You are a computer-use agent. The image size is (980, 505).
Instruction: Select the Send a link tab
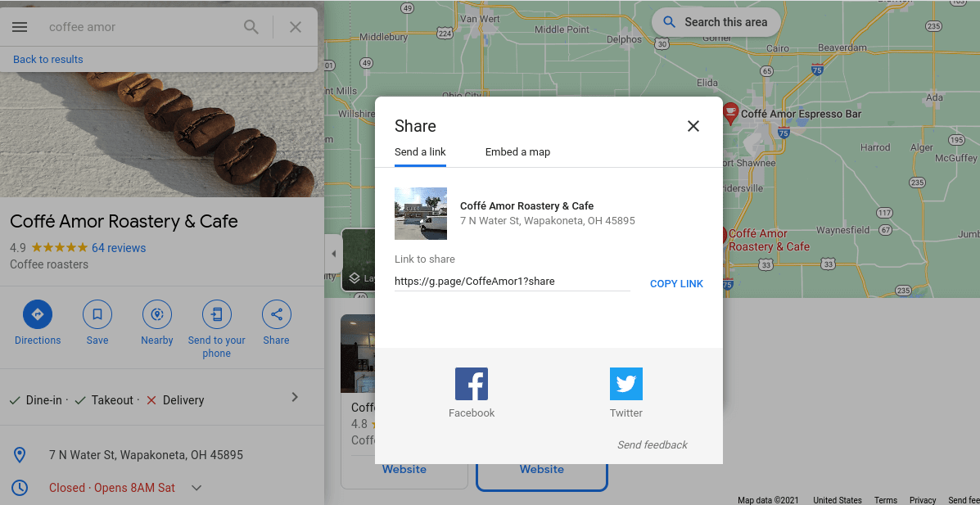[x=420, y=152]
